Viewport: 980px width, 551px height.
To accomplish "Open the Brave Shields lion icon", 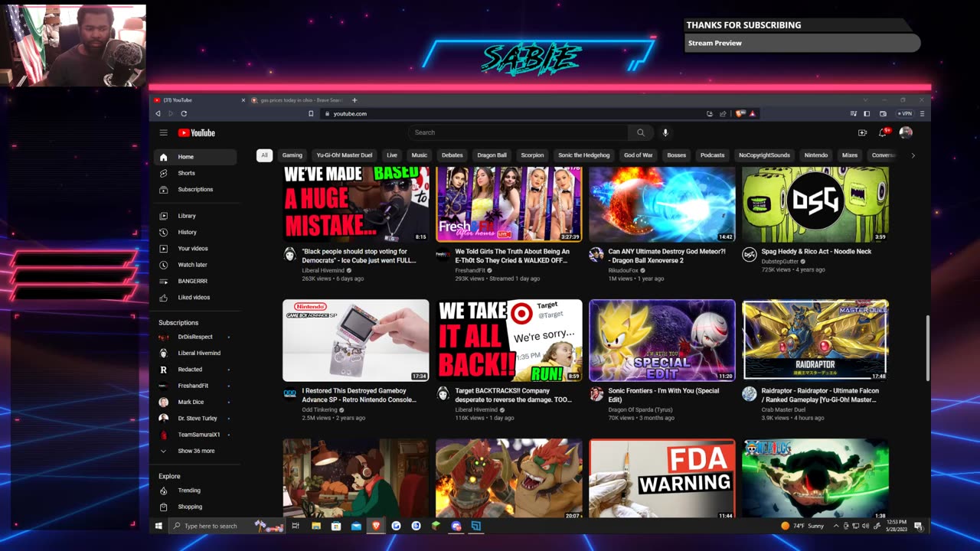I will (740, 113).
